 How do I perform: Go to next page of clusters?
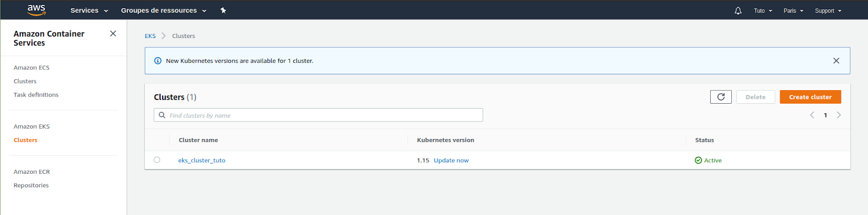point(839,115)
